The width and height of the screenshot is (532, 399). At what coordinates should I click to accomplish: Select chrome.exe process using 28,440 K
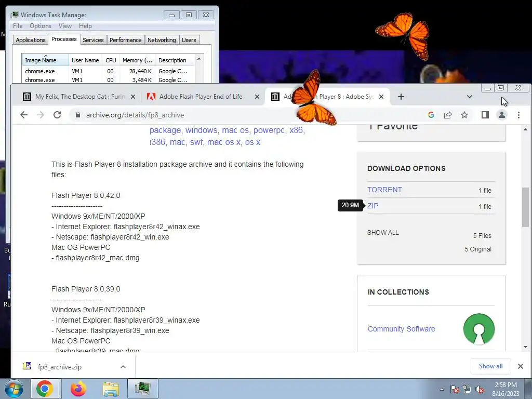coord(108,71)
